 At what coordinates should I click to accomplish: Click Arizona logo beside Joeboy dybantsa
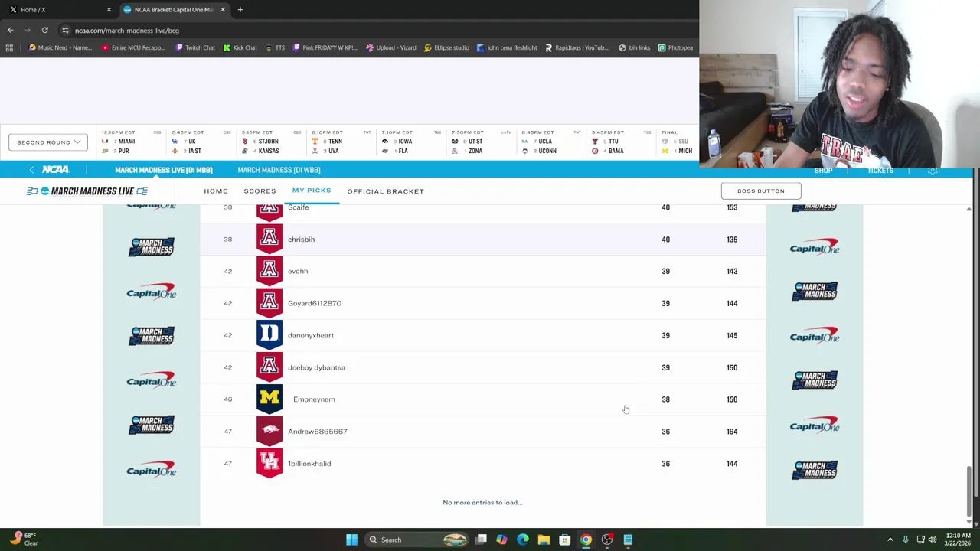tap(269, 367)
